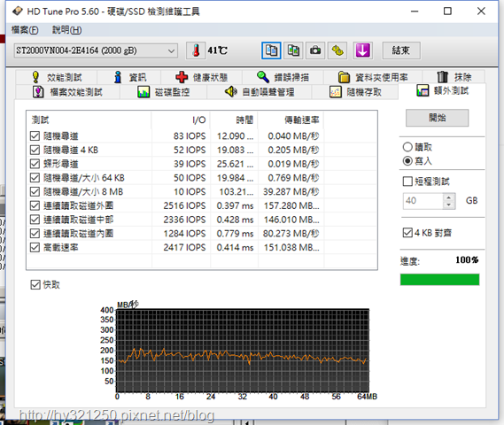
Task: Click the green progress bar
Action: click(439, 280)
